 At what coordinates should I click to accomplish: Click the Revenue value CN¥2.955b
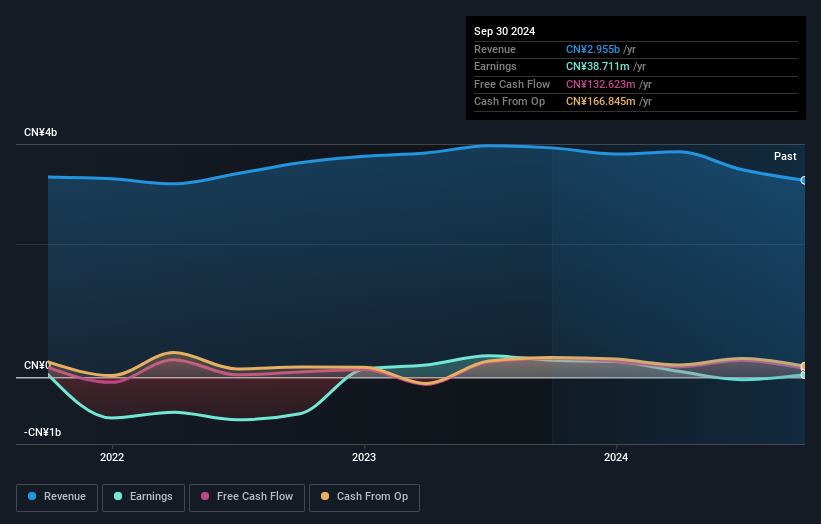(x=593, y=49)
